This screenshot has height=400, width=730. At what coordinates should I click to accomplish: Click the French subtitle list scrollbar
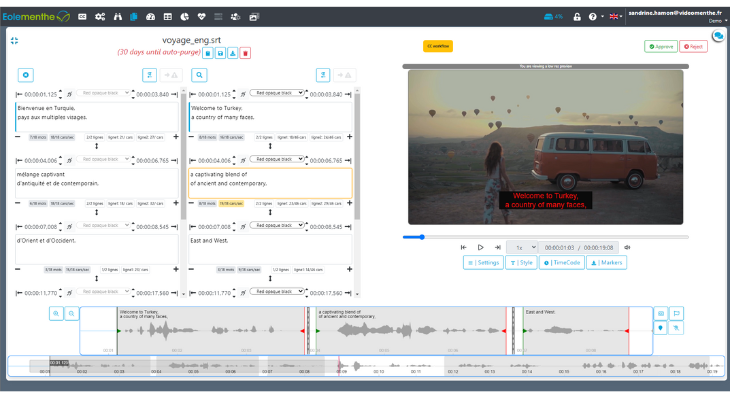click(183, 157)
